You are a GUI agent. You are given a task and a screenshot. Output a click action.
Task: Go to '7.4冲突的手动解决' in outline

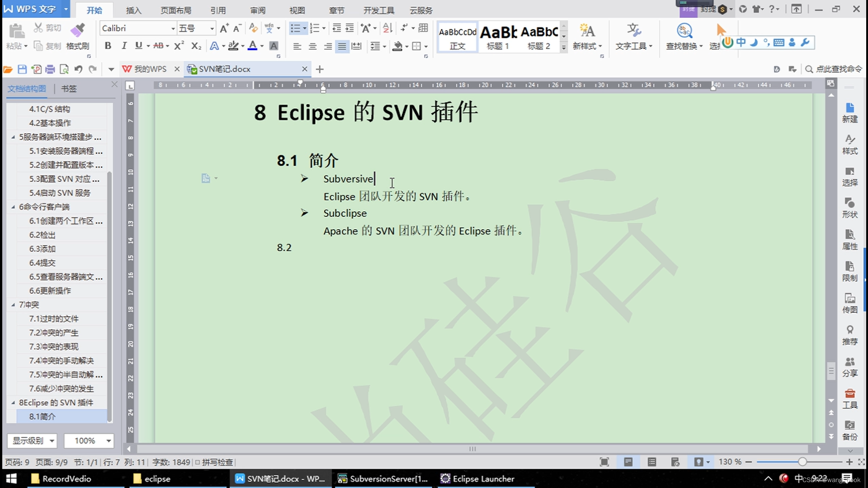point(61,361)
